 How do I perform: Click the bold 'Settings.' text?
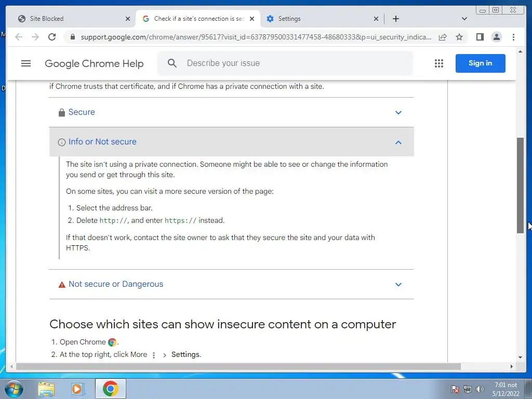187,354
